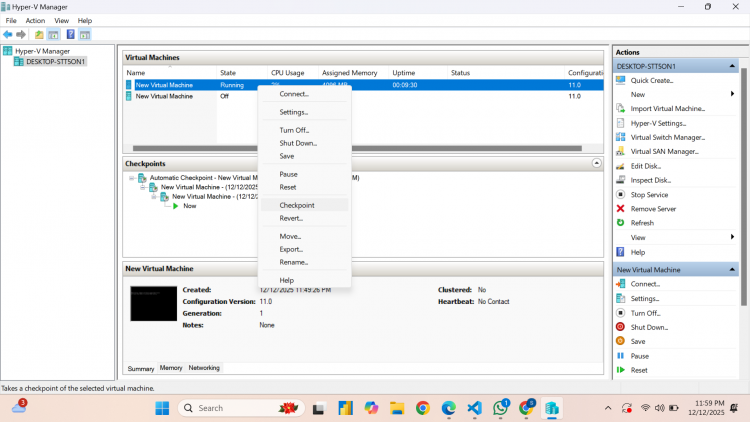Choose Move... from the context menu

point(304,236)
